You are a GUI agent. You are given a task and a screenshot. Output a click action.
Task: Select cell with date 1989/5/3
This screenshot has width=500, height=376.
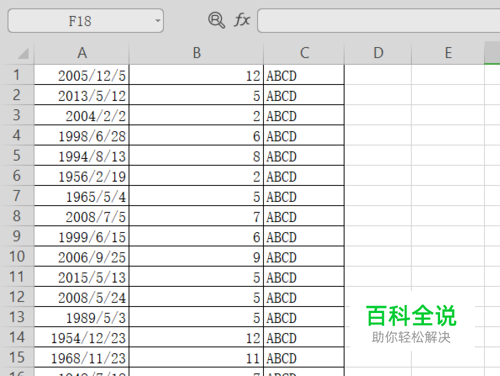pyautogui.click(x=82, y=317)
